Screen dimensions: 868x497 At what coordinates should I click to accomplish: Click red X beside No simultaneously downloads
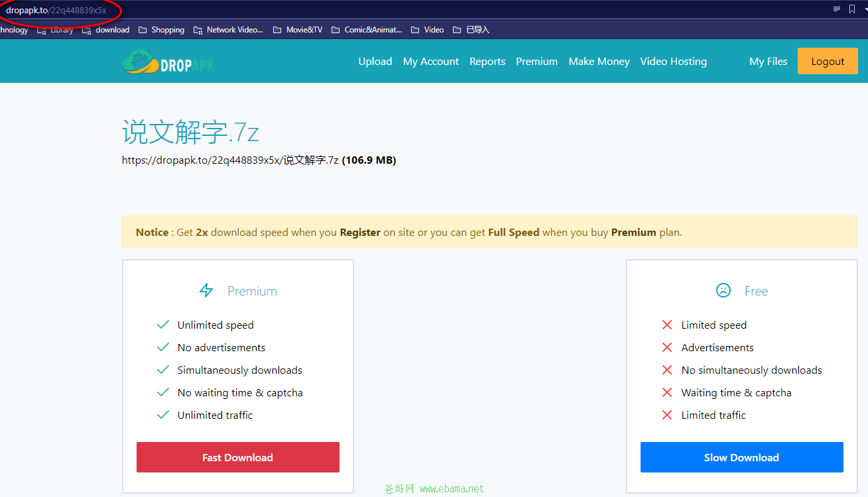(x=667, y=370)
